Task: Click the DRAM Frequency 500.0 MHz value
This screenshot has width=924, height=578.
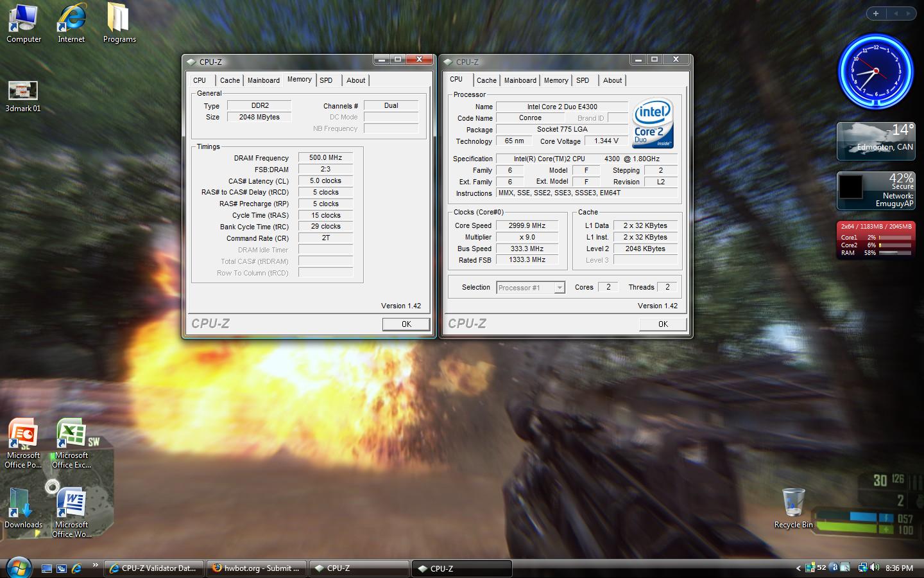Action: point(325,157)
